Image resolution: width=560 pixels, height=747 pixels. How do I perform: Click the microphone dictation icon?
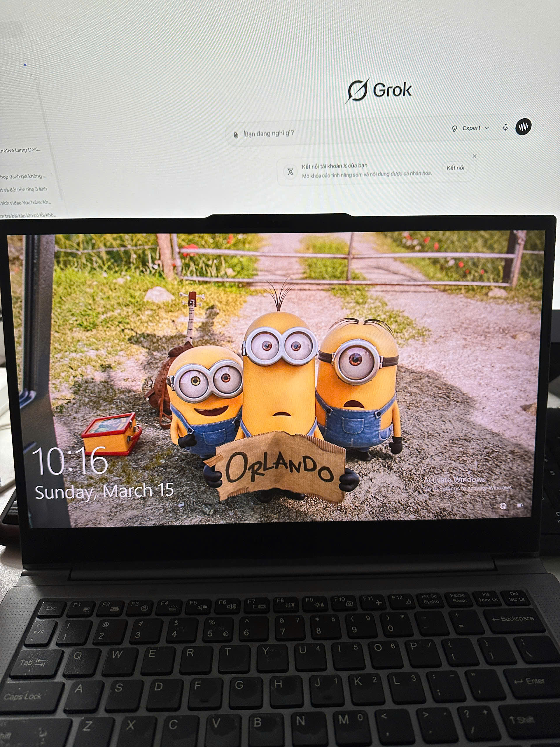tap(505, 127)
